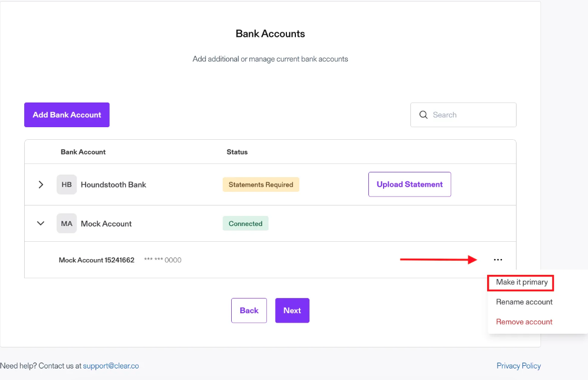Open the three-dot menu for Mock Account 15241662

coord(498,260)
